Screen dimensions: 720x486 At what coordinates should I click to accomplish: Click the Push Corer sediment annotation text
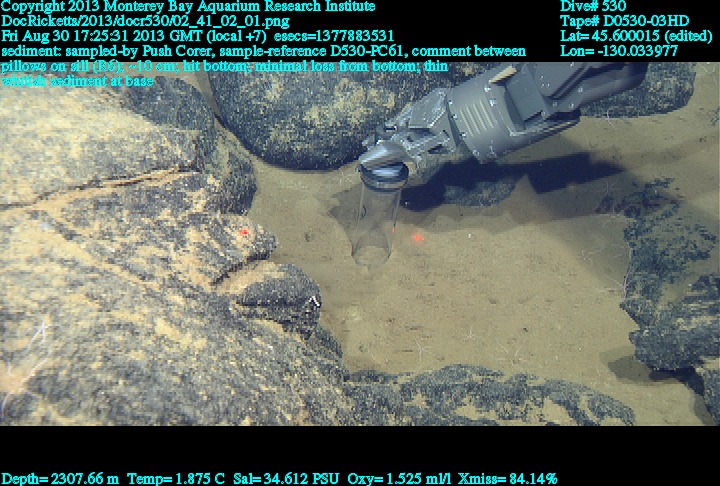click(x=264, y=51)
